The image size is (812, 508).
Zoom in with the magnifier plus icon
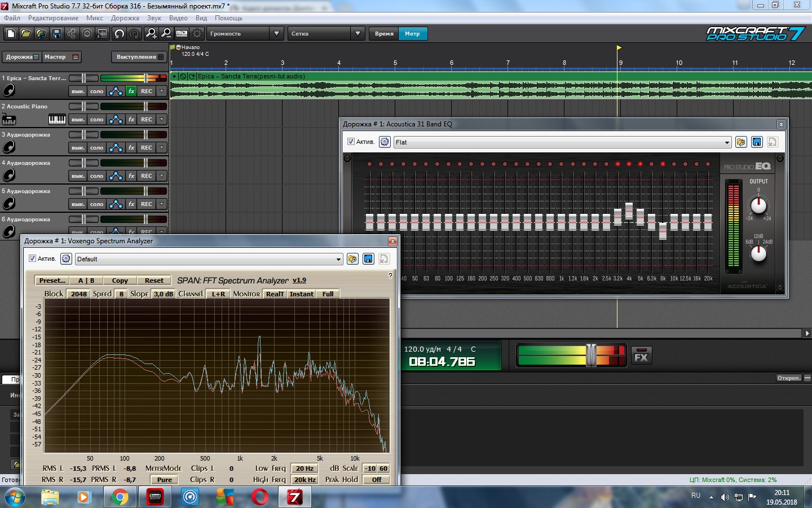click(151, 34)
